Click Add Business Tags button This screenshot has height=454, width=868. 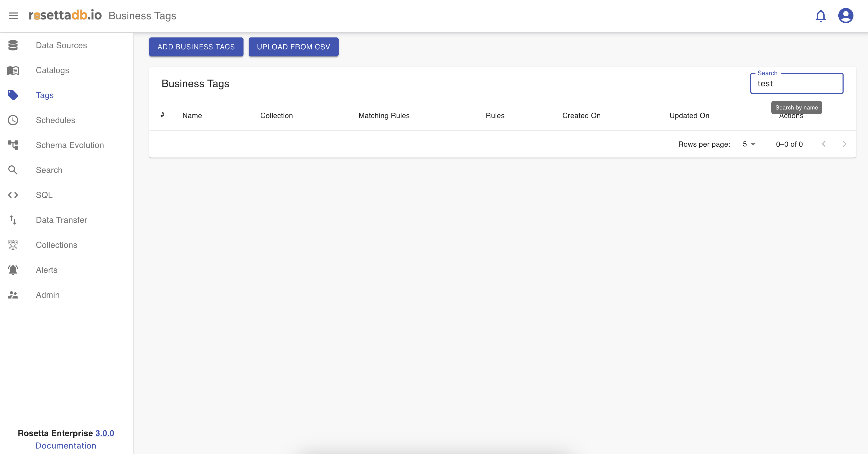196,47
